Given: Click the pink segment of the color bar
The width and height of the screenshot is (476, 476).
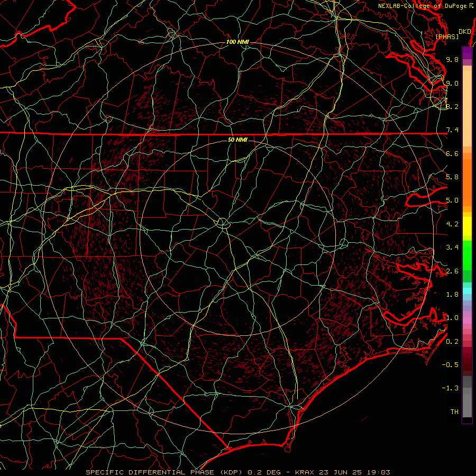Looking at the screenshot, I should pyautogui.click(x=467, y=321).
